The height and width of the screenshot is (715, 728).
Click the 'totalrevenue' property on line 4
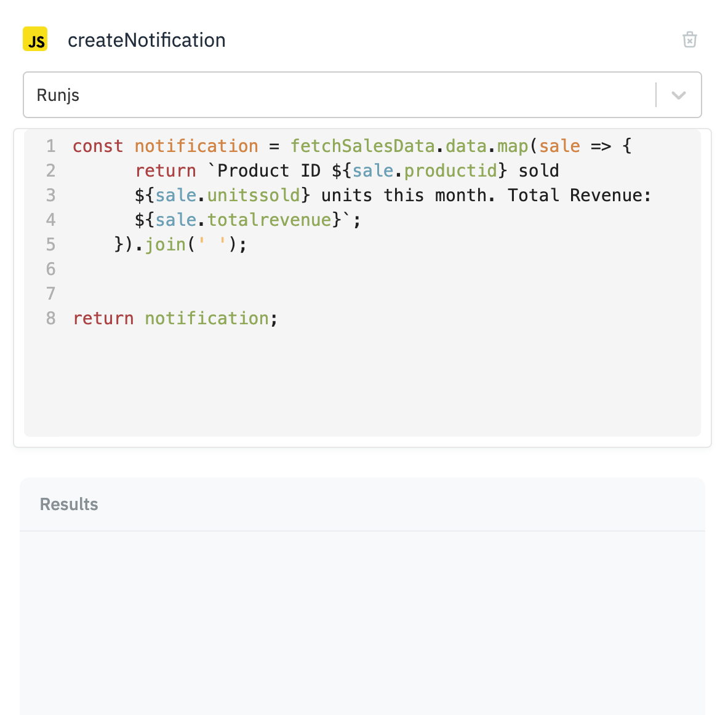[269, 220]
